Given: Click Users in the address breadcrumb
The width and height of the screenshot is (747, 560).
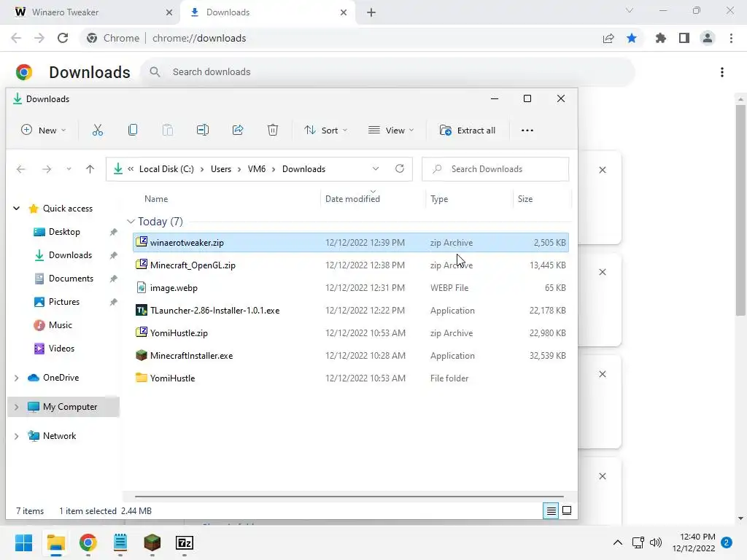Looking at the screenshot, I should click(221, 169).
